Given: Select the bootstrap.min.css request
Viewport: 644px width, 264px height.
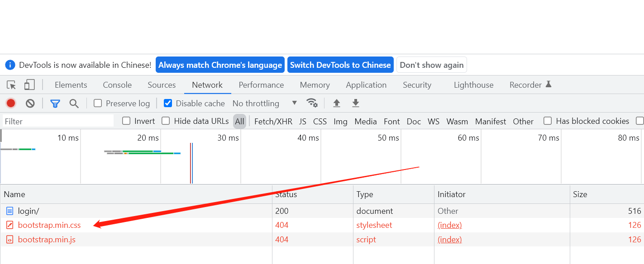Looking at the screenshot, I should coord(322,225).
